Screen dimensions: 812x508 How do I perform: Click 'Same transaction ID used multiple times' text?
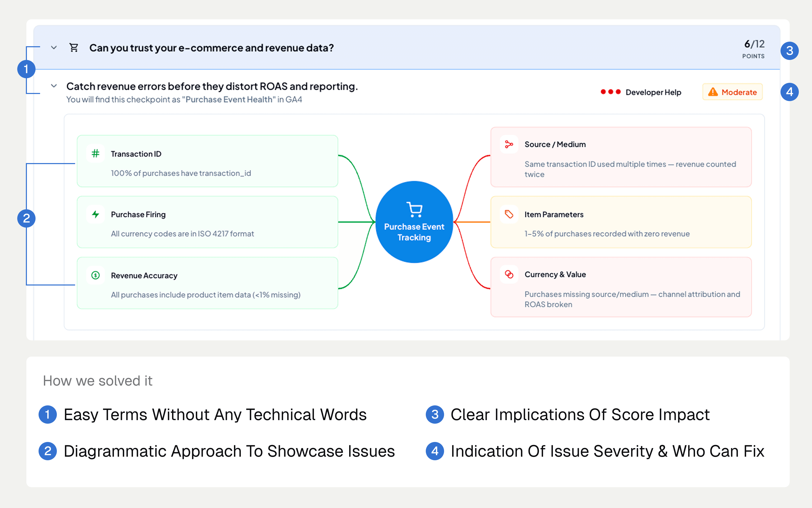coord(630,169)
